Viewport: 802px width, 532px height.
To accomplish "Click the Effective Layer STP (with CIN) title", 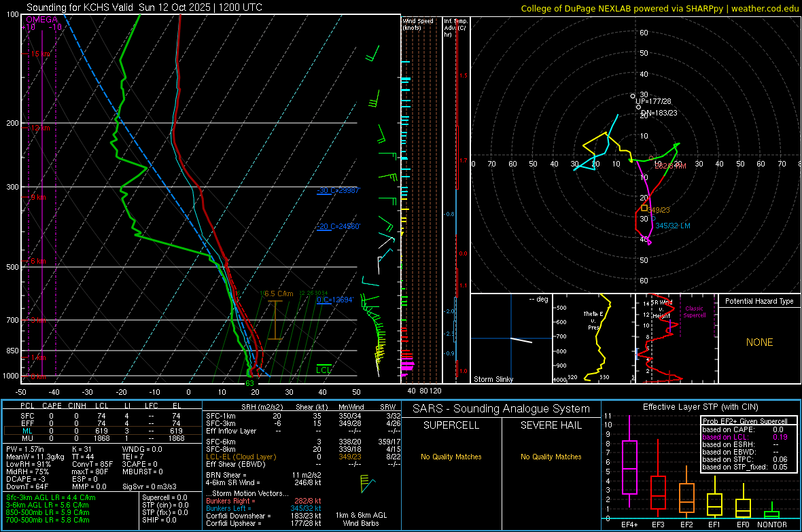I will (700, 407).
